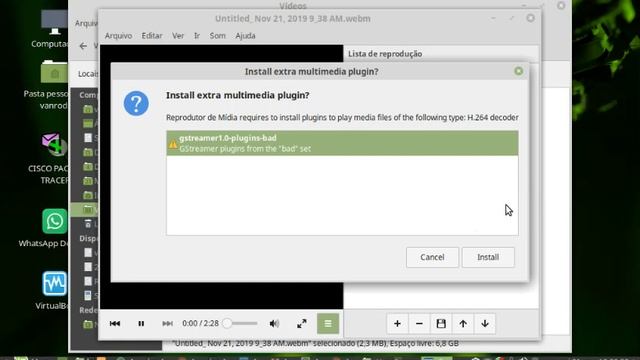Open the WhatsApp Desktop icon
This screenshot has height=360, width=640.
pyautogui.click(x=54, y=221)
